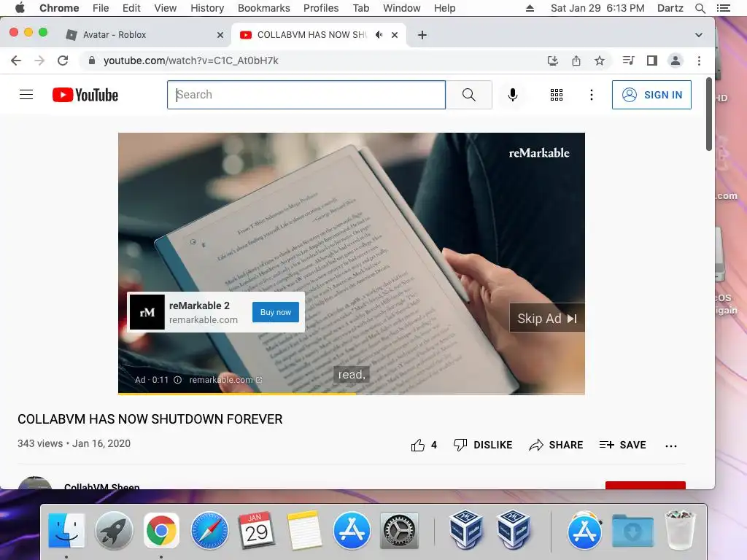Click the search magnifier button on YouTube

[469, 95]
